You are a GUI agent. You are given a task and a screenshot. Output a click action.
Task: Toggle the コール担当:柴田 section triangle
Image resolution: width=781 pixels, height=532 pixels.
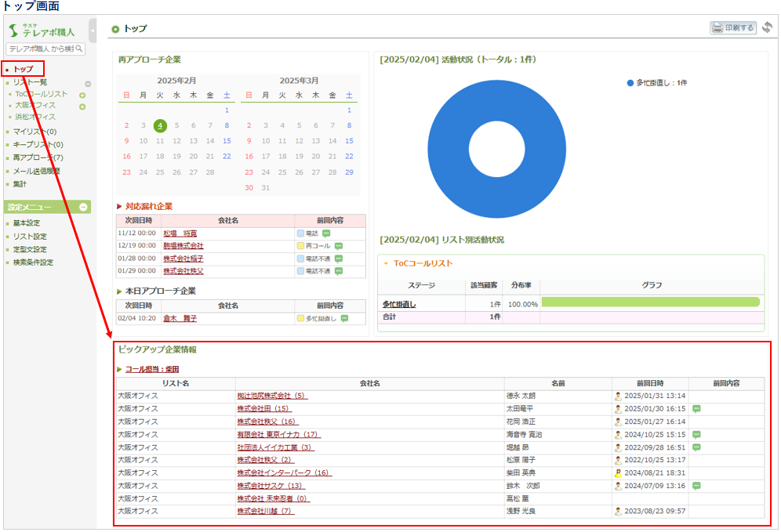119,369
